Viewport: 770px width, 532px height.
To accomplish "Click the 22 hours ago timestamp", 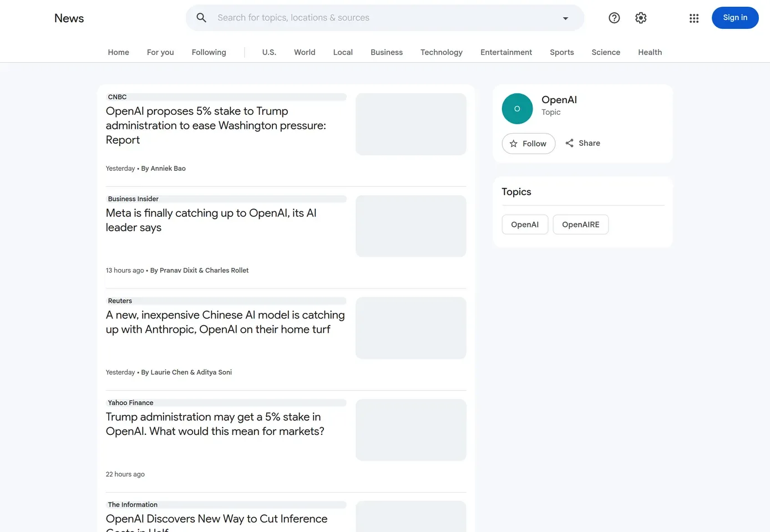I will (x=125, y=474).
